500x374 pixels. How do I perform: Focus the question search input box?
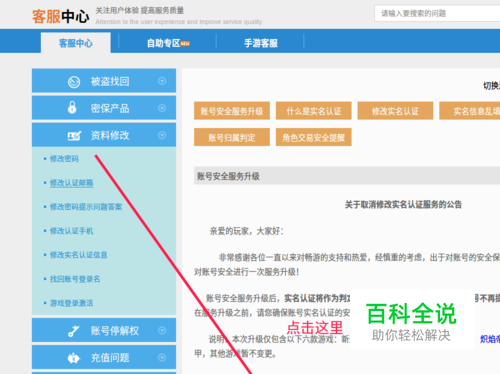coord(437,13)
